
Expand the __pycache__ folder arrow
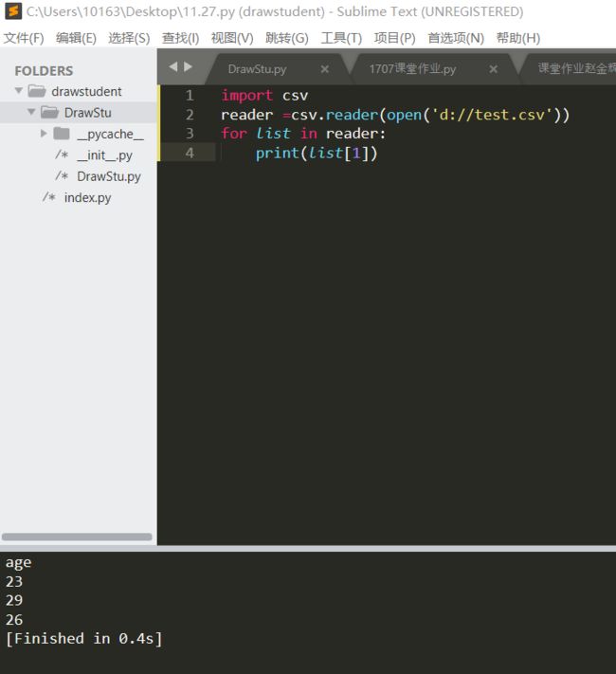44,134
